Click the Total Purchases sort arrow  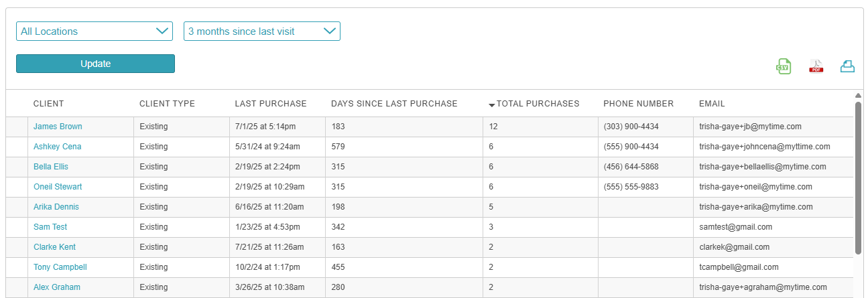coord(491,104)
